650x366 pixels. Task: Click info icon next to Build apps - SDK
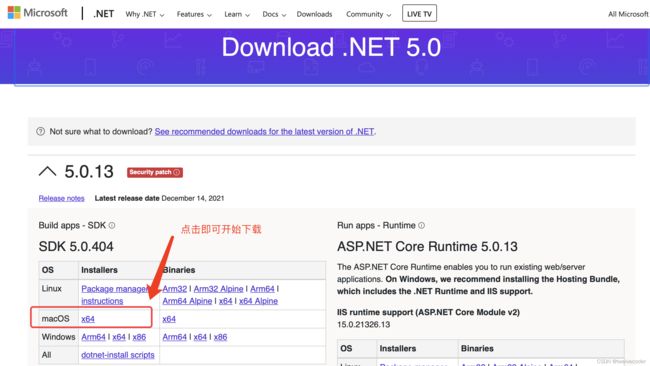[112, 225]
